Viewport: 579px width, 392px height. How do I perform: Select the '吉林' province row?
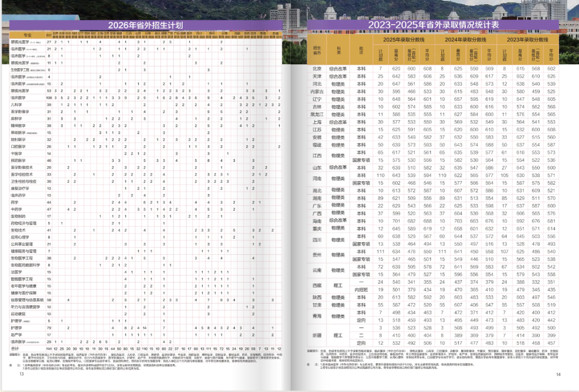(x=317, y=107)
